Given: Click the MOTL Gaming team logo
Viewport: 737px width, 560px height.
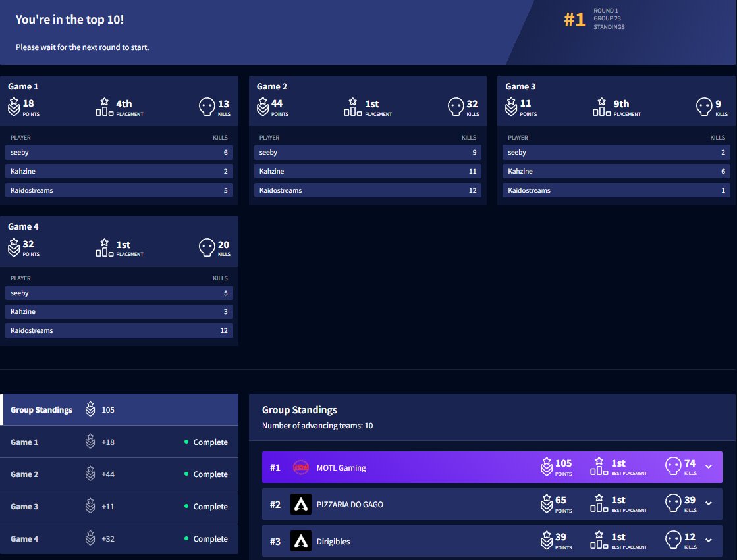Looking at the screenshot, I should tap(301, 467).
